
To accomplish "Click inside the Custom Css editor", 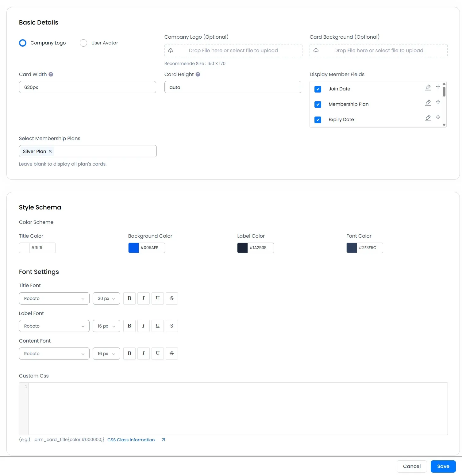I will tap(236, 408).
